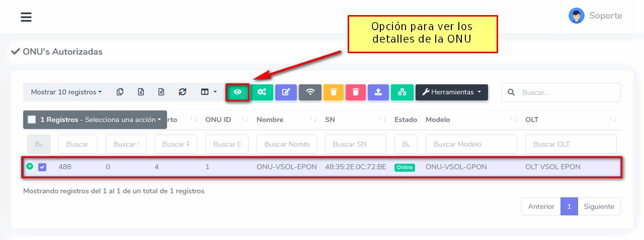The width and height of the screenshot is (644, 240).
Task: Click the 'Buscar SN' filter field
Action: [x=355, y=144]
